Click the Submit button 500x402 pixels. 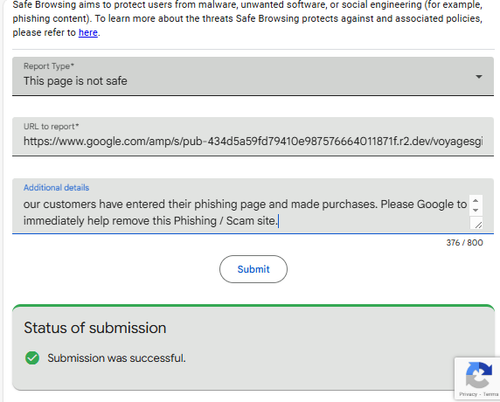pyautogui.click(x=253, y=269)
